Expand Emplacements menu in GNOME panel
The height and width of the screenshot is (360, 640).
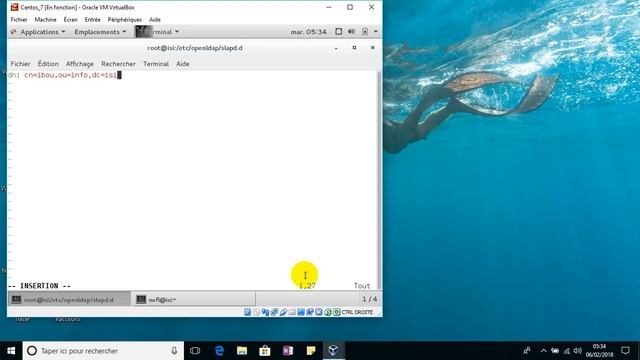point(100,32)
